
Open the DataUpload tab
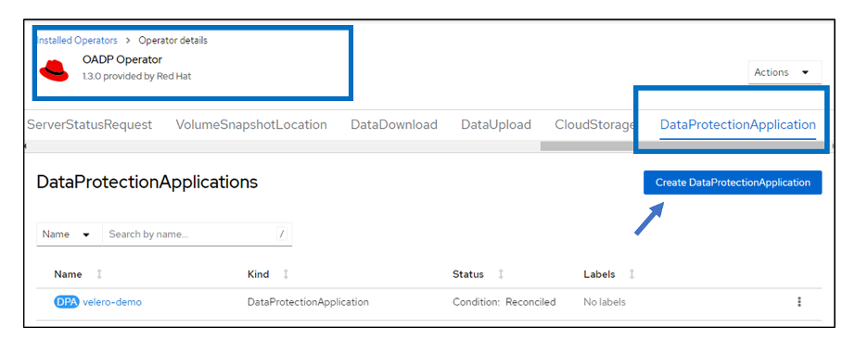tap(496, 125)
